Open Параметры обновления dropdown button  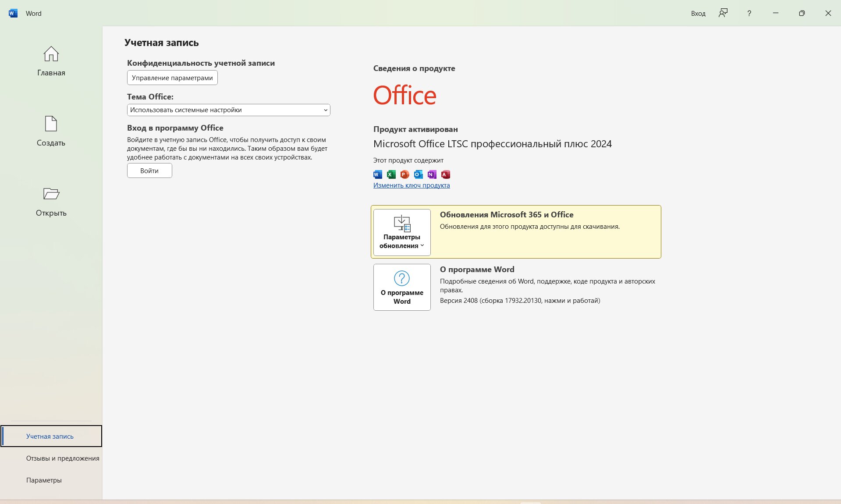click(x=402, y=232)
